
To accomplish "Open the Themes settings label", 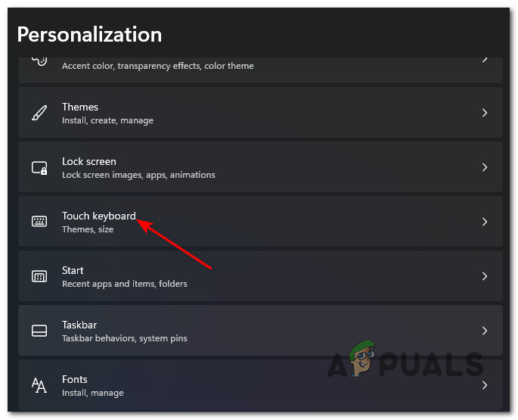I will [80, 107].
